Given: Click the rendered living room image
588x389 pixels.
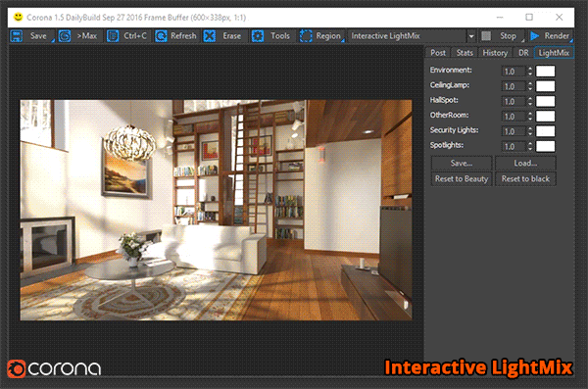Looking at the screenshot, I should (216, 210).
